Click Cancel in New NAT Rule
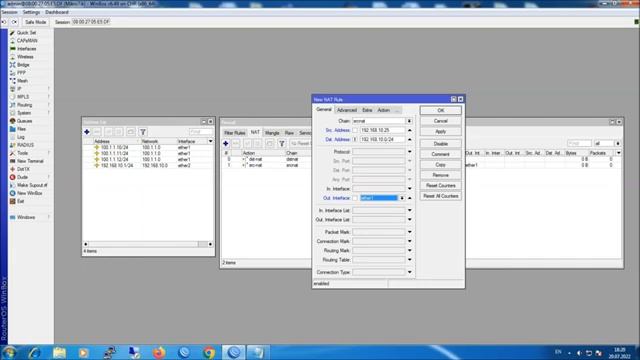Viewport: 640px width, 360px height. click(440, 121)
